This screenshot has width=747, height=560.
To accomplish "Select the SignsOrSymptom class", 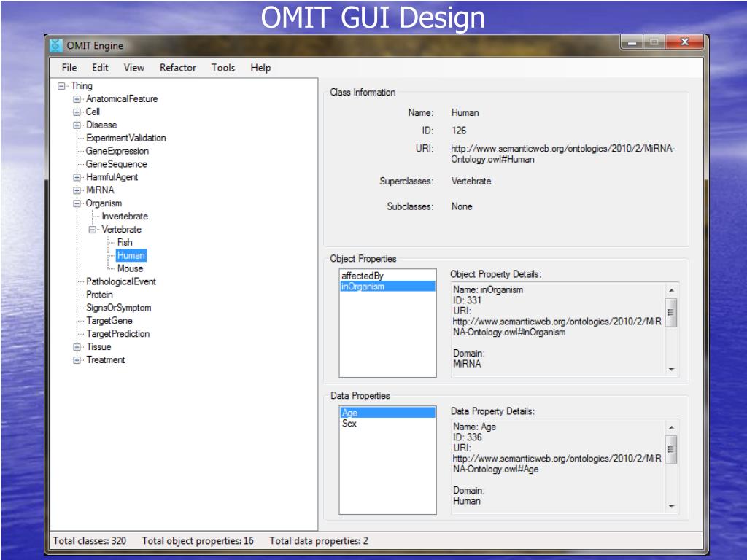I will pos(119,308).
